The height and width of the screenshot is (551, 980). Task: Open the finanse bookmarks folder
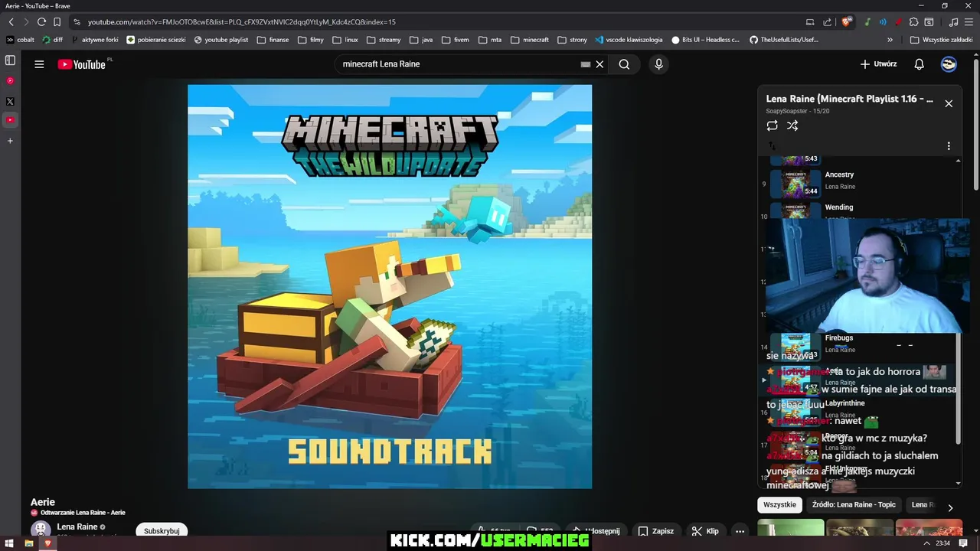273,40
